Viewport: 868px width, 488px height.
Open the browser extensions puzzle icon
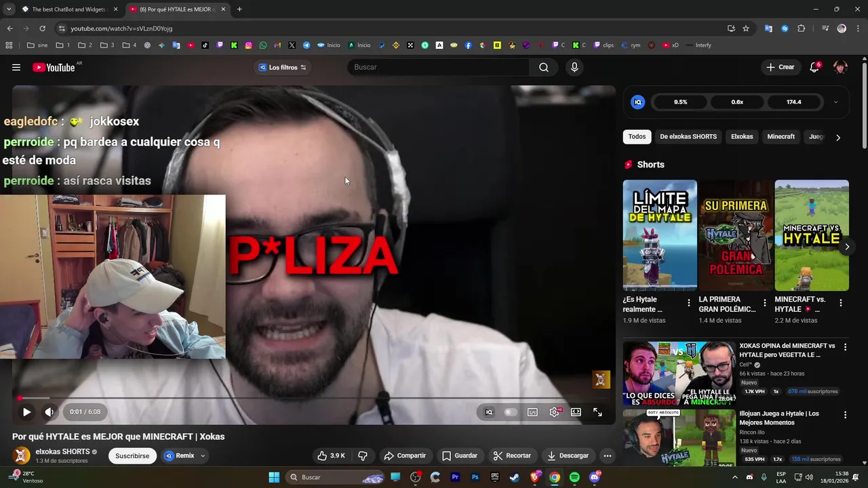pos(802,28)
